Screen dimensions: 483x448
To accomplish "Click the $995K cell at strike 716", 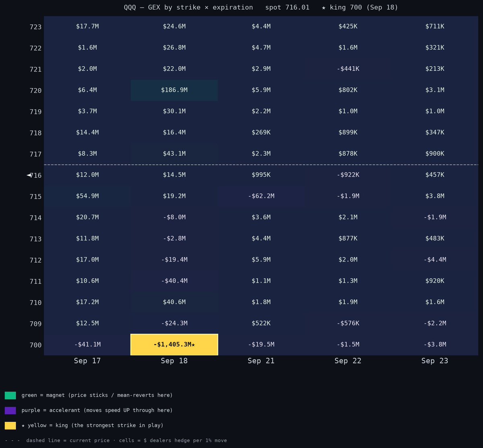I will tap(261, 175).
